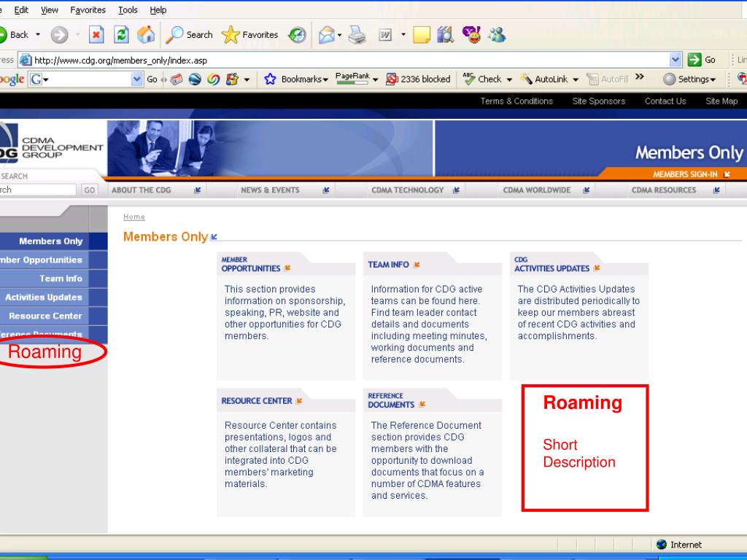
Task: Select Team Info in left sidebar
Action: click(x=61, y=279)
